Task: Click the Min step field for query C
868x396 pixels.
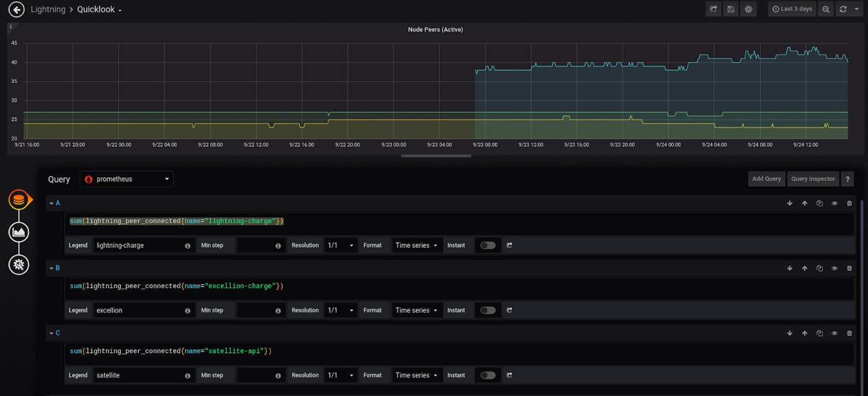Action: point(261,376)
